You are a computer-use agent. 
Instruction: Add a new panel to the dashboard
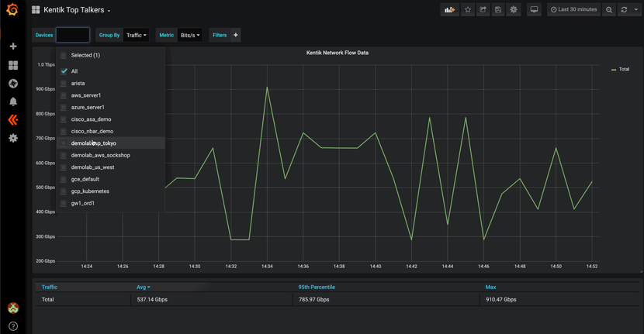coord(450,10)
